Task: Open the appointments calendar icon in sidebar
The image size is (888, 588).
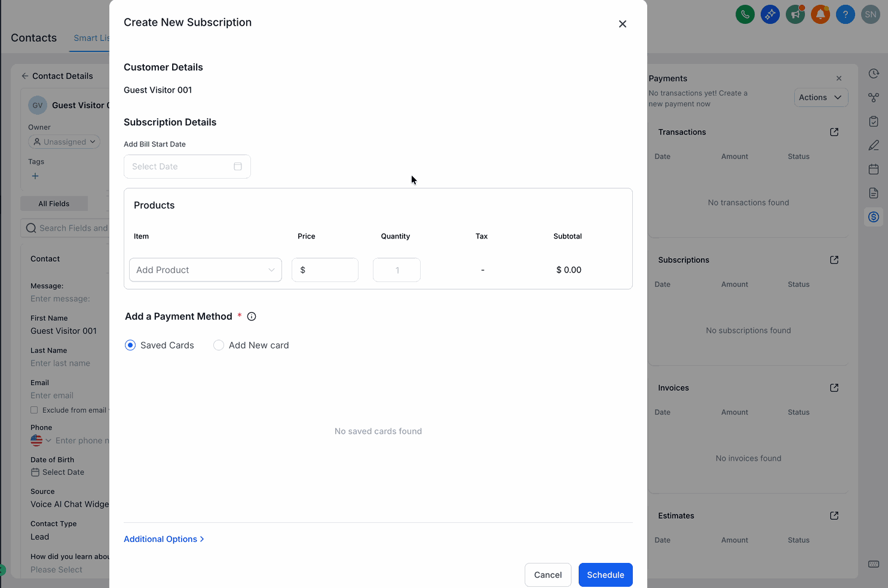Action: (874, 169)
